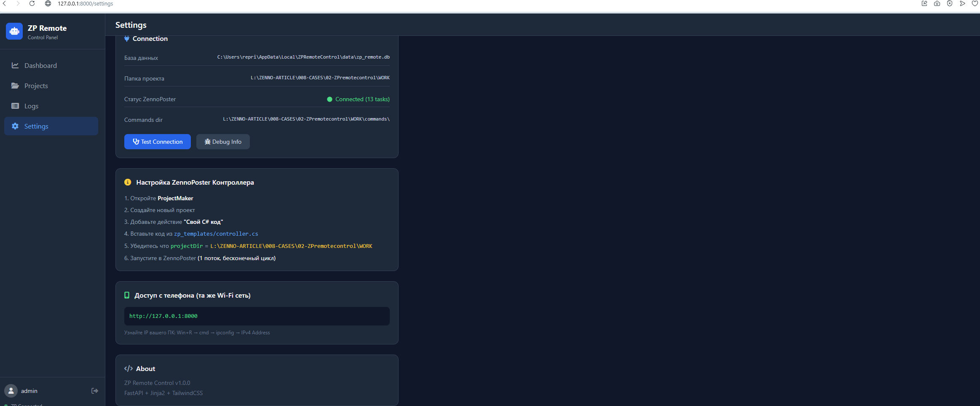Screen dimensions: 980x406
Task: Click the Settings gear icon in sidebar
Action: (x=15, y=126)
